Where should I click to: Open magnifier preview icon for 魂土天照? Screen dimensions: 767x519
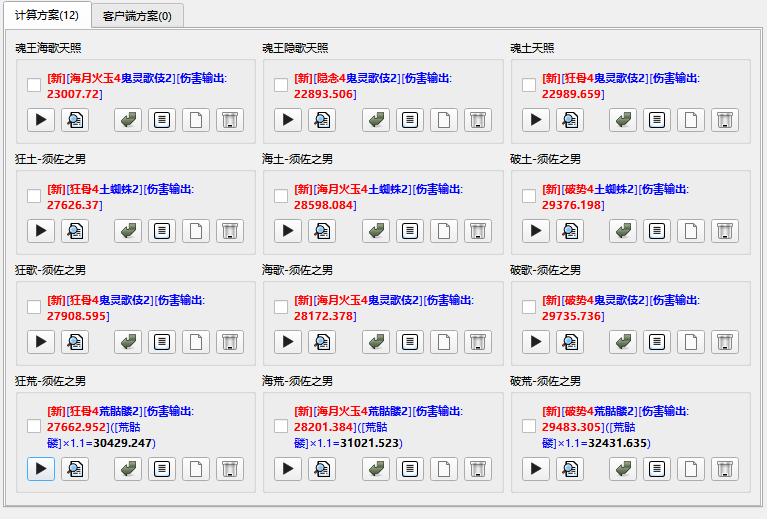click(x=570, y=120)
